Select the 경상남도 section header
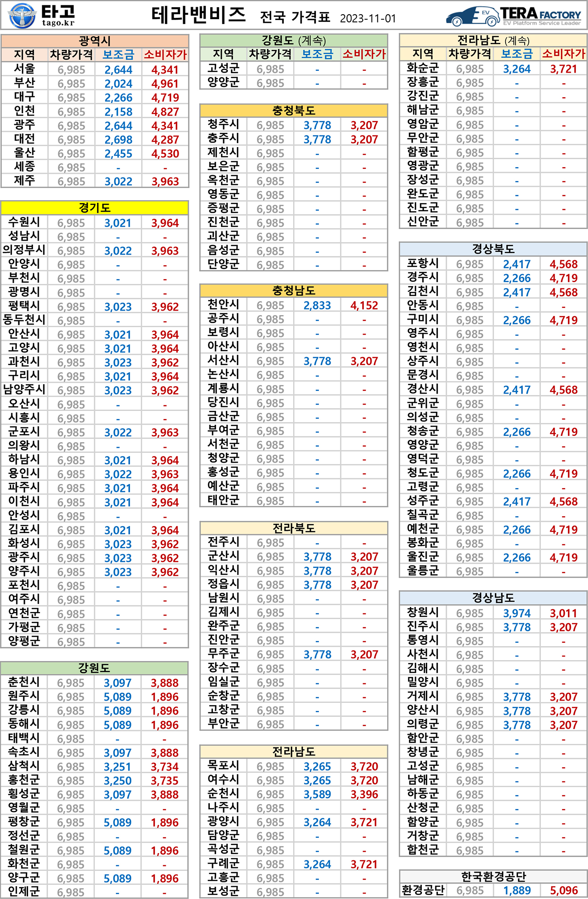 click(x=493, y=598)
